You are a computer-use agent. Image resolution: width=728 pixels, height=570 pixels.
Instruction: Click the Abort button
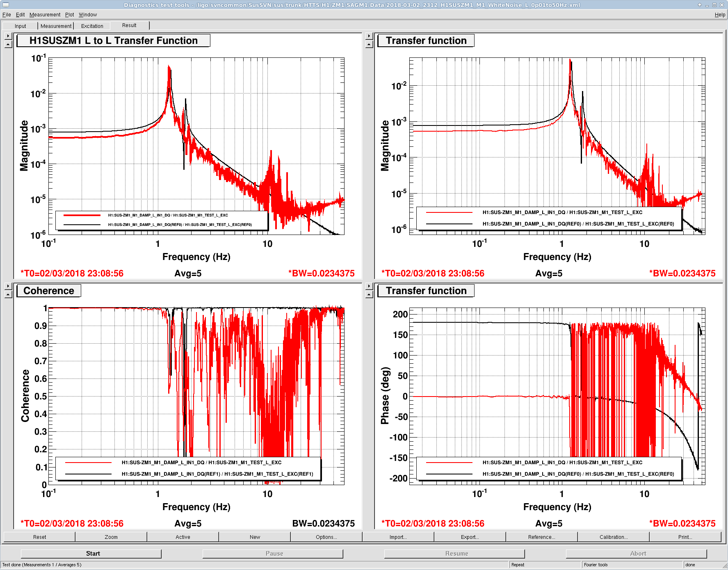point(636,554)
